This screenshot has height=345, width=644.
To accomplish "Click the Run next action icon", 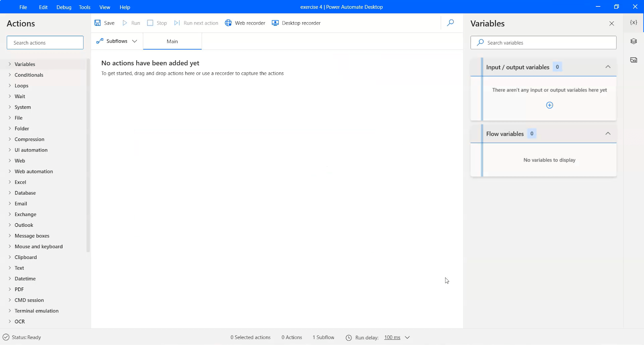I will pyautogui.click(x=177, y=23).
